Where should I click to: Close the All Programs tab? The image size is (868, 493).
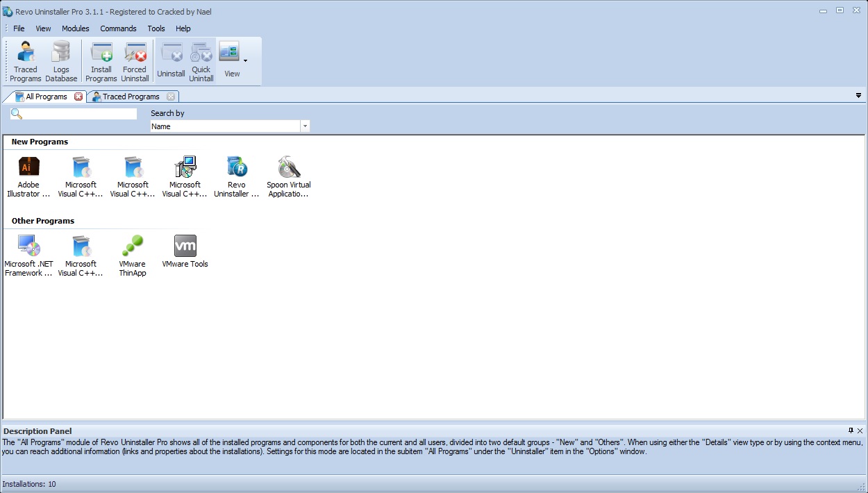coord(78,97)
